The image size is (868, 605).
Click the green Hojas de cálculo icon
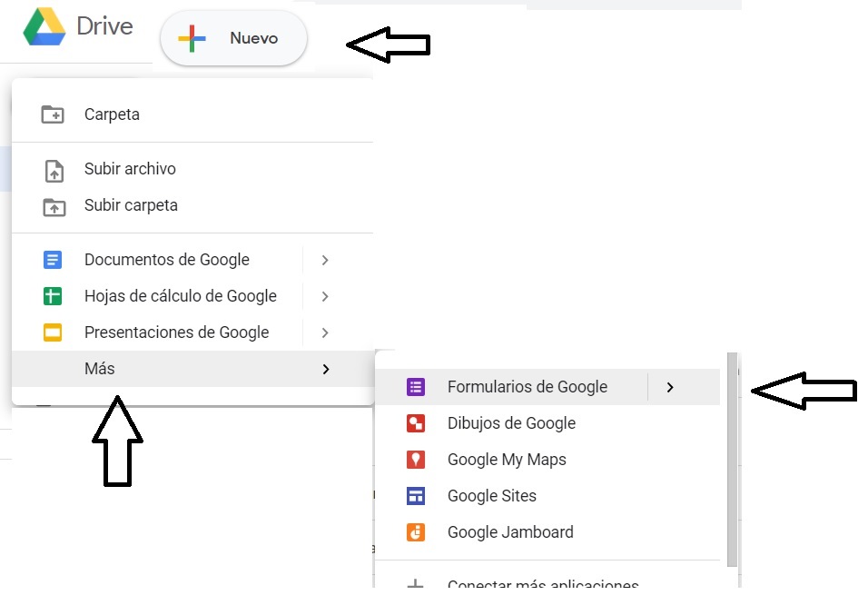click(x=53, y=296)
